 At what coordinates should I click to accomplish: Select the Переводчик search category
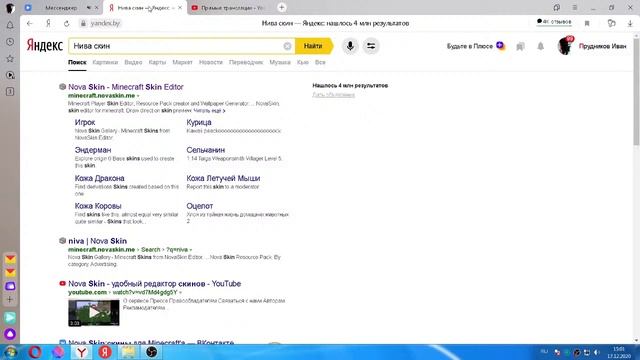coord(246,62)
